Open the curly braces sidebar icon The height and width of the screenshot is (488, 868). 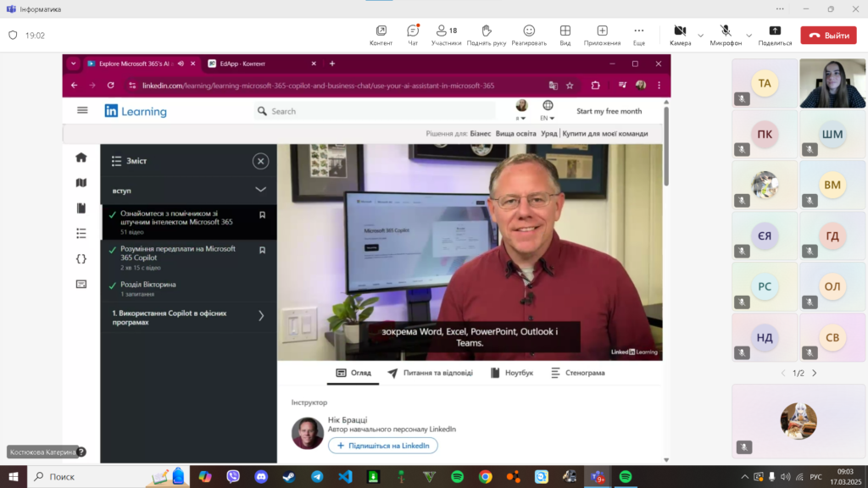click(81, 259)
